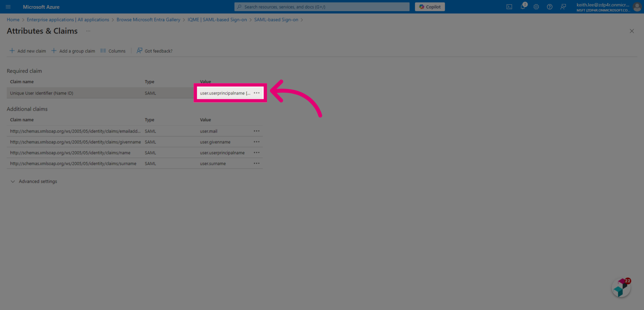644x310 pixels.
Task: Open Browse Microsoft Entra Gallery breadcrumb
Action: [x=148, y=20]
